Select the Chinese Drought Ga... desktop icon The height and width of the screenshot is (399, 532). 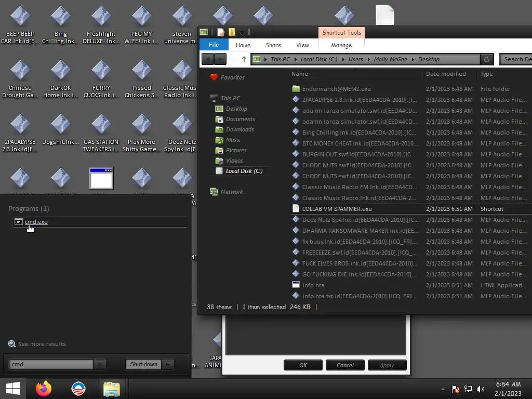(x=20, y=79)
